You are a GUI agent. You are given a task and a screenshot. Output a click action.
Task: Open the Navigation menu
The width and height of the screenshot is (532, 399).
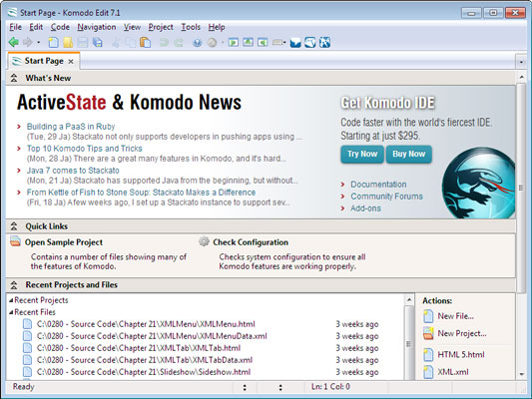(x=97, y=27)
